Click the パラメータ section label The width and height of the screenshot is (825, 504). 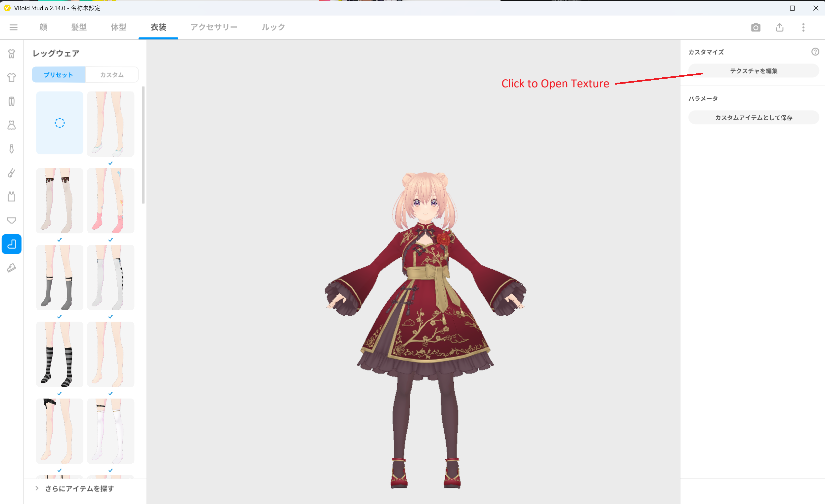tap(703, 99)
